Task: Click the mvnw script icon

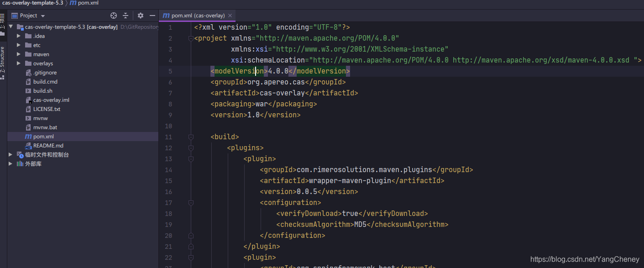Action: coord(28,118)
